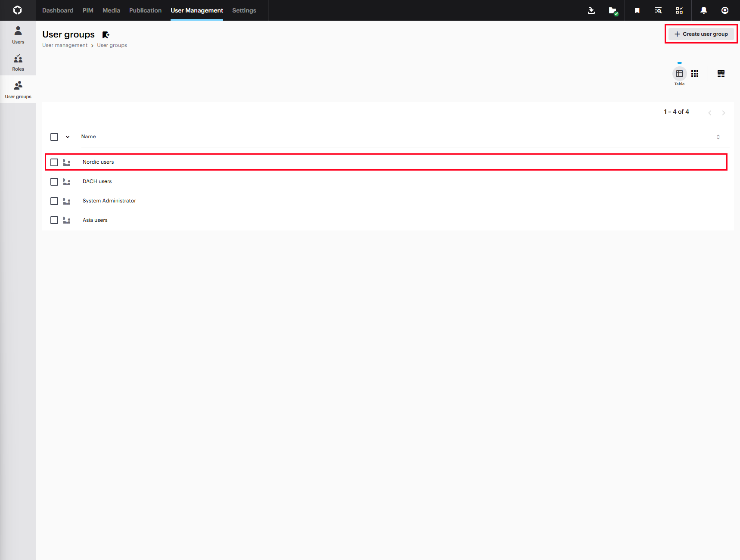Open the column configuration icon
This screenshot has height=560, width=740.
721,74
